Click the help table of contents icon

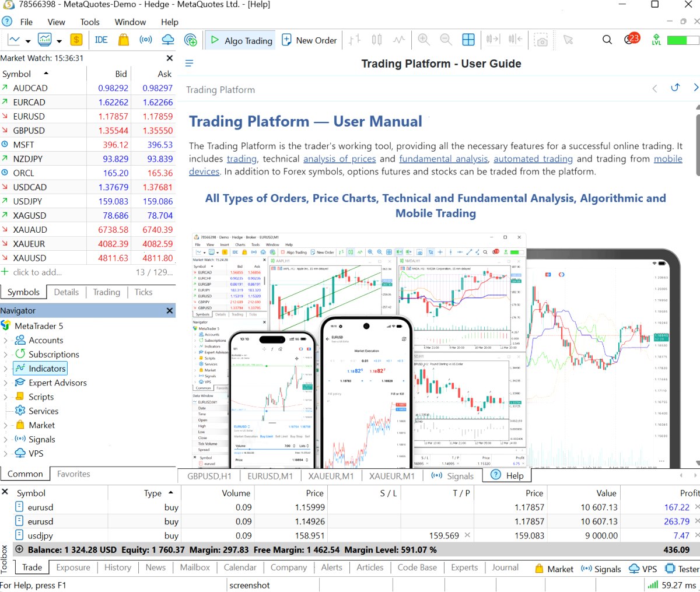(189, 63)
